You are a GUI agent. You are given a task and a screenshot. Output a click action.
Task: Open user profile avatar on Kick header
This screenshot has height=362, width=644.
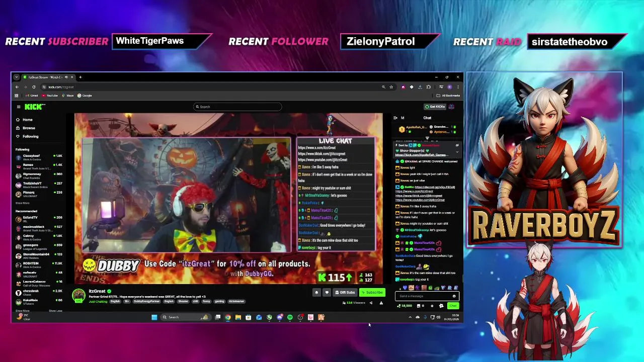[x=451, y=107]
